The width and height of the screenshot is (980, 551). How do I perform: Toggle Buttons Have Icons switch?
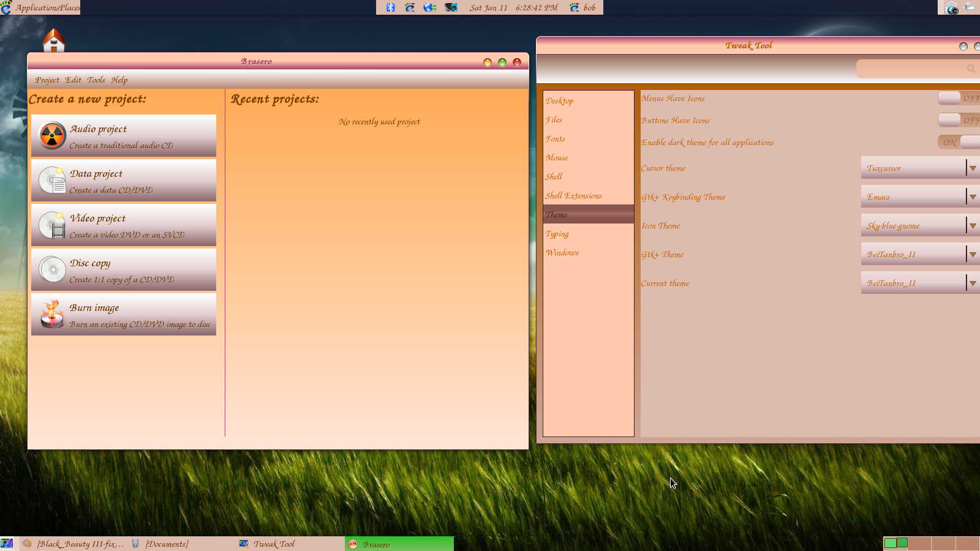(x=959, y=120)
